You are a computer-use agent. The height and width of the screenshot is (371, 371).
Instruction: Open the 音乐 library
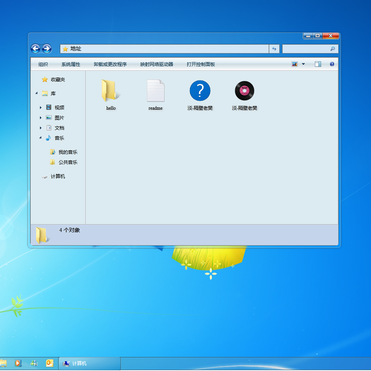55,138
